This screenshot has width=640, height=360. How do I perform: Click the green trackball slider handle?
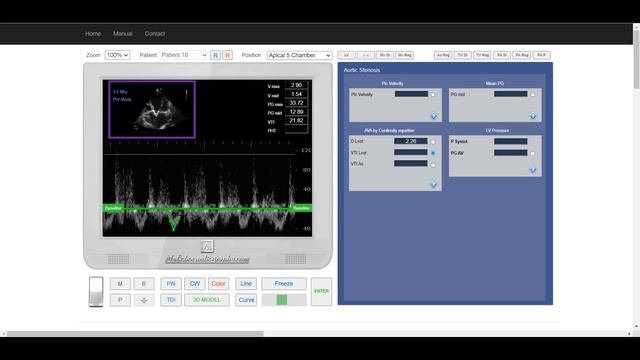pos(282,300)
